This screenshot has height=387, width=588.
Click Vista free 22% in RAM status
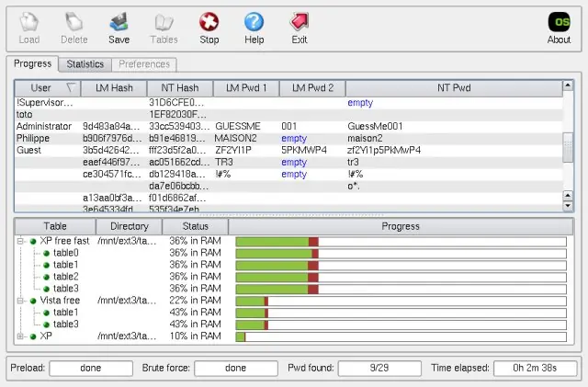click(x=195, y=301)
